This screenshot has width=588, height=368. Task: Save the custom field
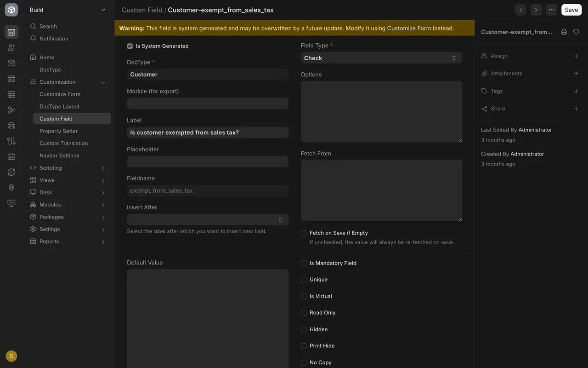571,10
